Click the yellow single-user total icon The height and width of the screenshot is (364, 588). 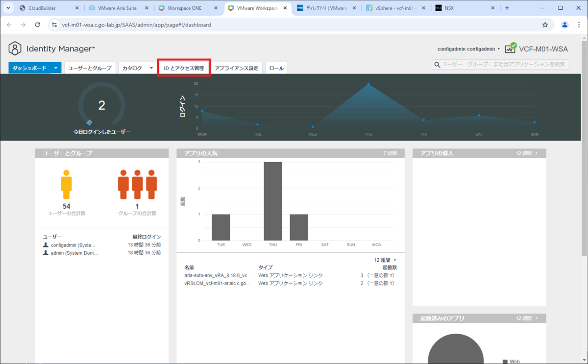click(66, 185)
